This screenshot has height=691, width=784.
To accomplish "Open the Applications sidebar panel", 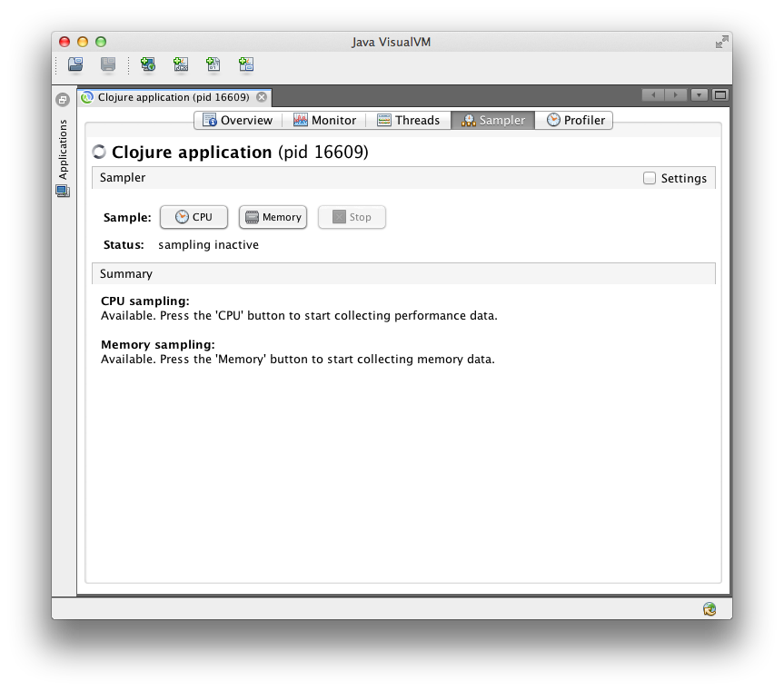I will point(63,150).
